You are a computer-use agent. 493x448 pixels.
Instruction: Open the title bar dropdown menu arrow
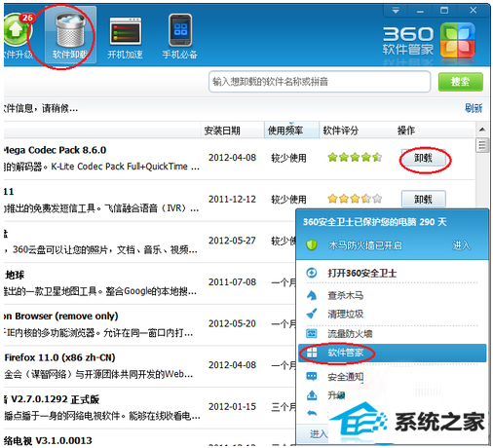click(x=396, y=11)
